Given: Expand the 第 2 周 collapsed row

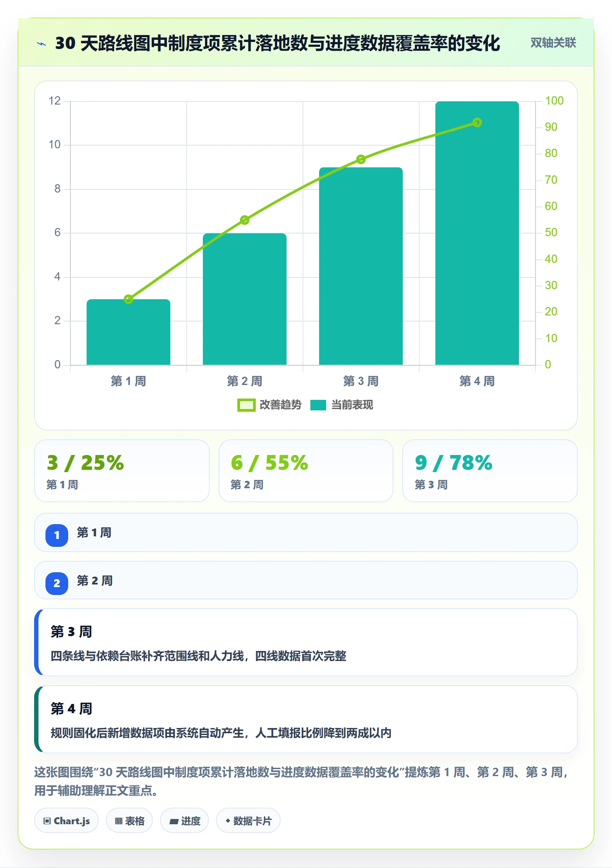Looking at the screenshot, I should [306, 580].
